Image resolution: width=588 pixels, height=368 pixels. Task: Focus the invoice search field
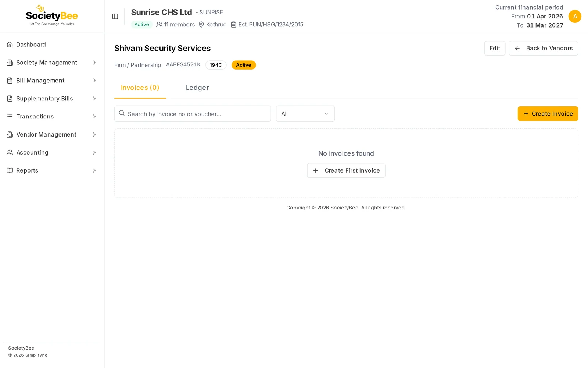[x=193, y=114]
